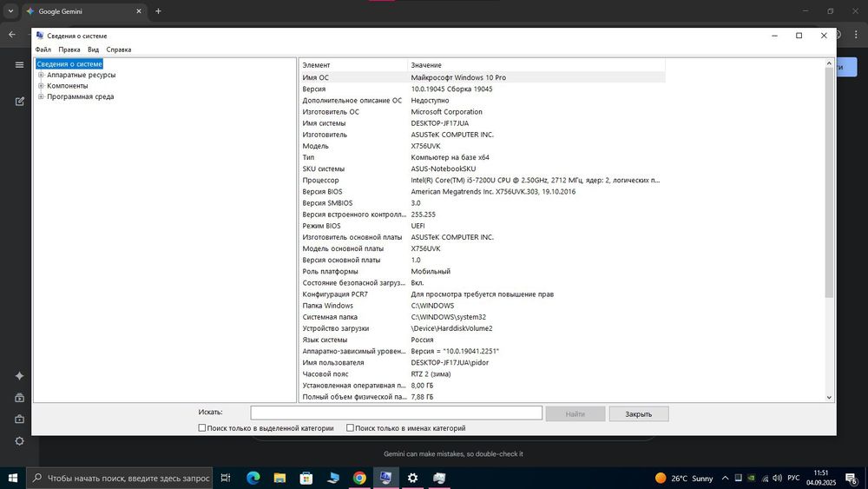The height and width of the screenshot is (489, 868).
Task: Show hidden tray icons chevron
Action: point(725,478)
